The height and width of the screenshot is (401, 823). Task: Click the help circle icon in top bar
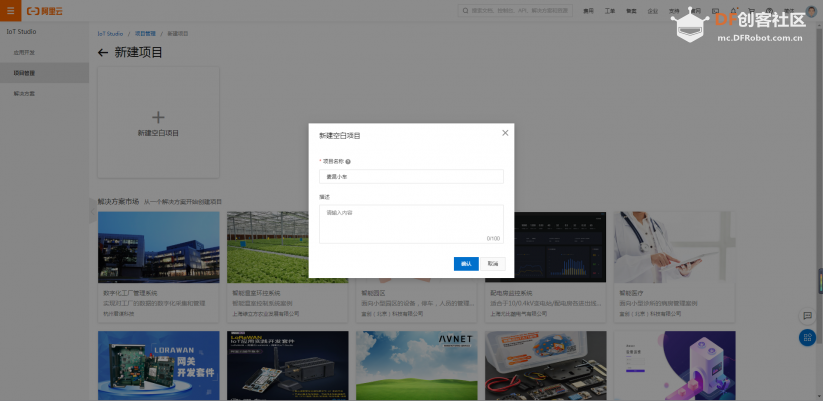click(769, 10)
